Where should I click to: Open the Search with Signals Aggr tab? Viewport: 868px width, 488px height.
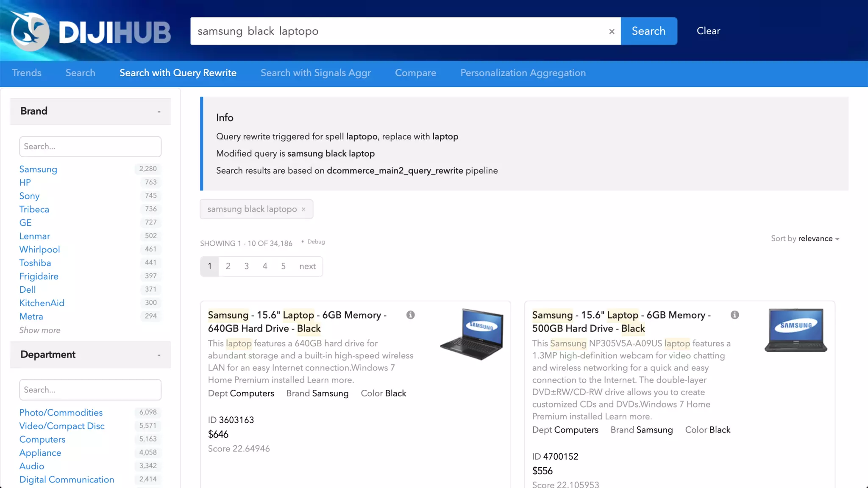315,73
